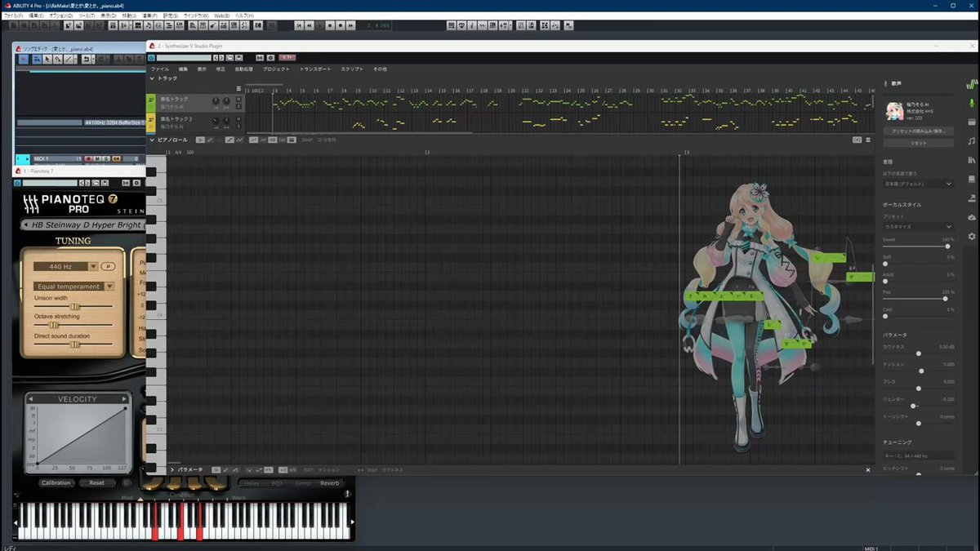Click the volume knob of first 無名トラック

[216, 100]
